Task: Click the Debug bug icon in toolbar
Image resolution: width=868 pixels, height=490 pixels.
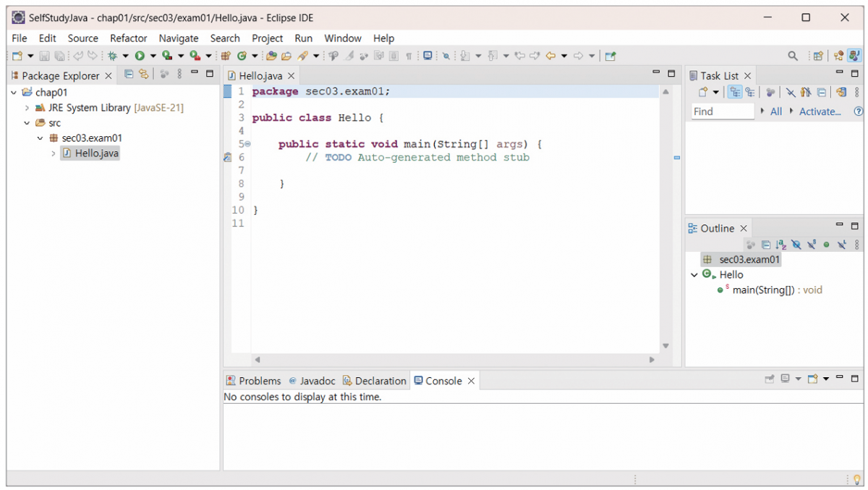Action: (x=113, y=56)
